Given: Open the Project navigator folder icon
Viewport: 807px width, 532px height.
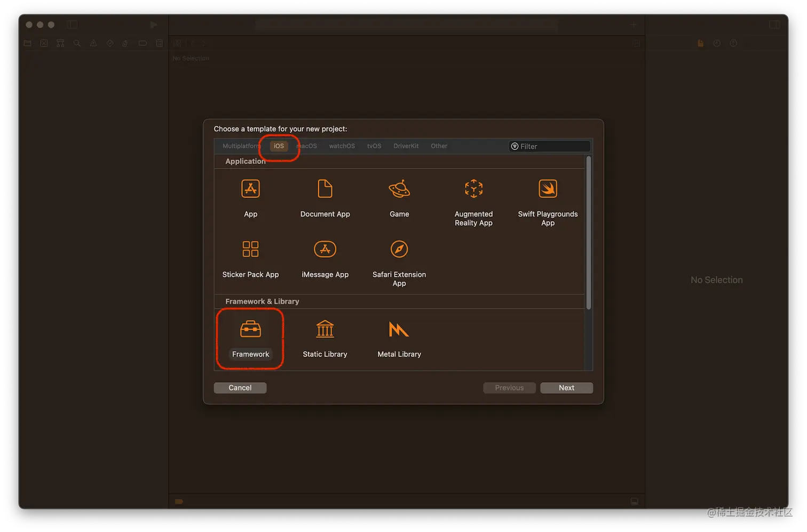Looking at the screenshot, I should click(x=28, y=43).
